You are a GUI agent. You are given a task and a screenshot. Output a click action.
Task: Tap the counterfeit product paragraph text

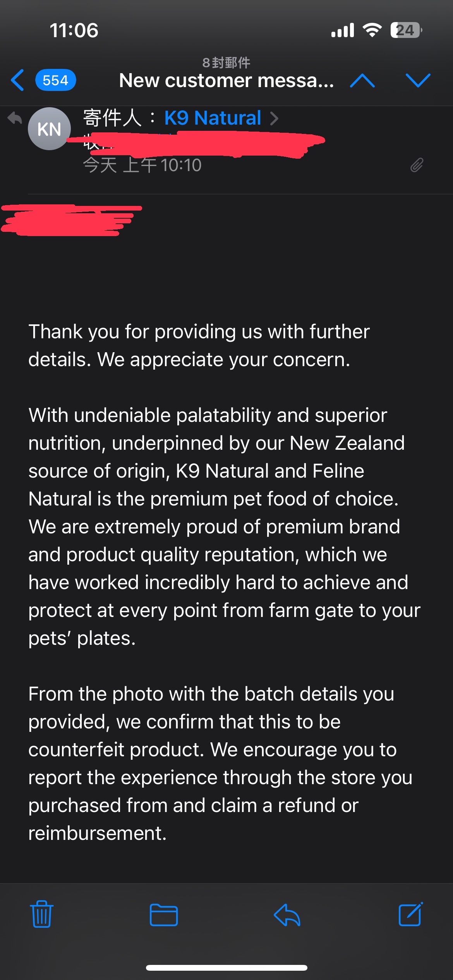pos(221,763)
